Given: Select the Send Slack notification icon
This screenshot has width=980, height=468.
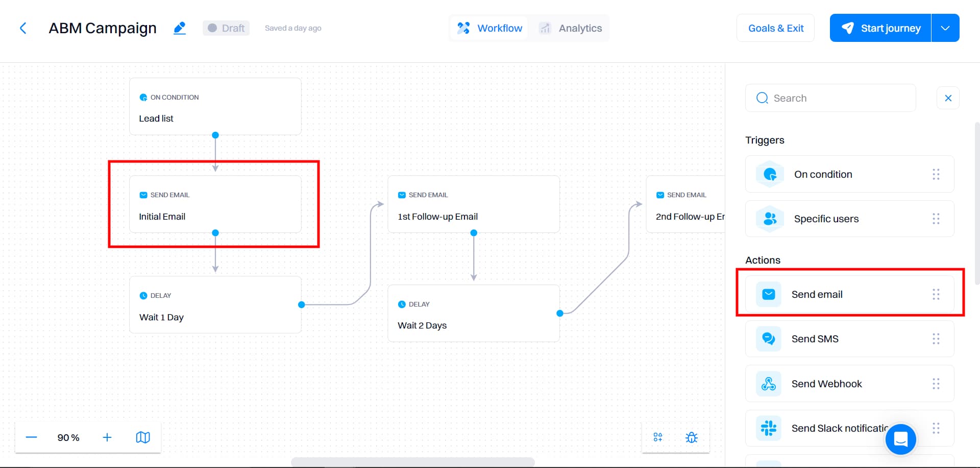Looking at the screenshot, I should pyautogui.click(x=768, y=428).
